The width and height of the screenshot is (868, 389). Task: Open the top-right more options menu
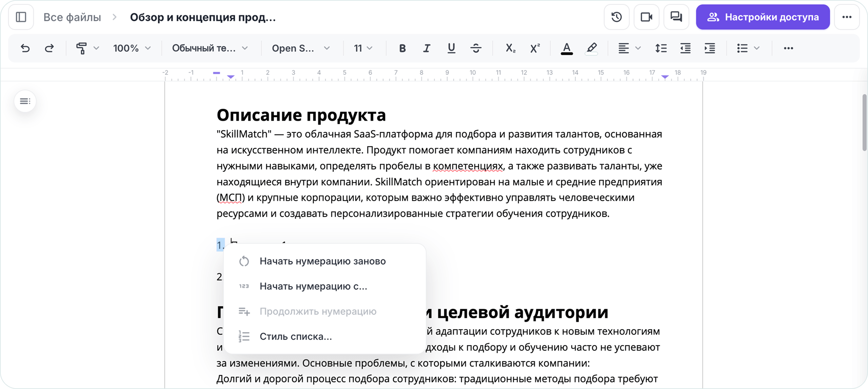click(x=847, y=17)
